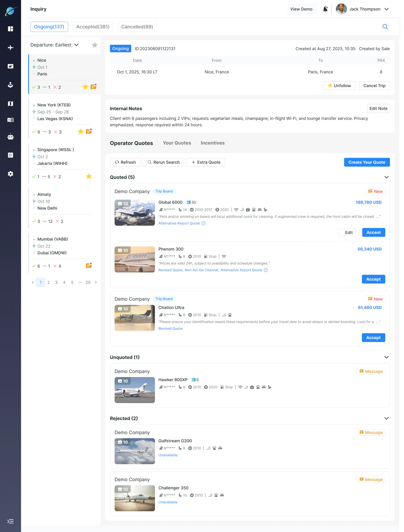Collapse the Rejected (2) section
This screenshot has width=404, height=532.
point(386,418)
